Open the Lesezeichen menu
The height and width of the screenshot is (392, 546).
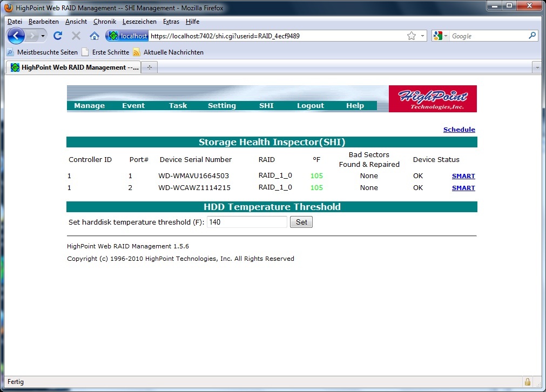click(139, 22)
